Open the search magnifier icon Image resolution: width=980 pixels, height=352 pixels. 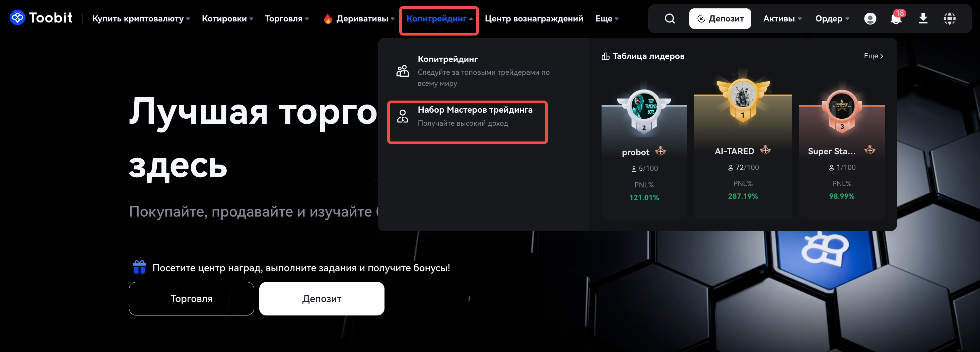coord(670,18)
